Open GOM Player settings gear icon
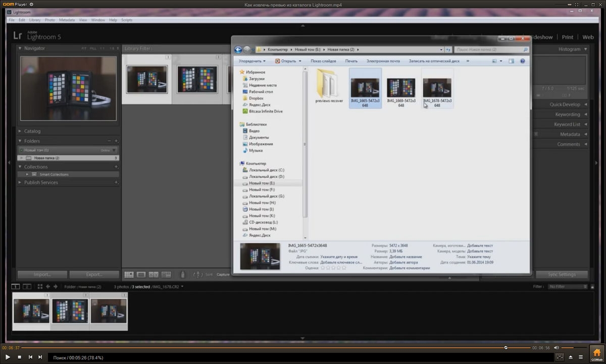 click(x=31, y=4)
